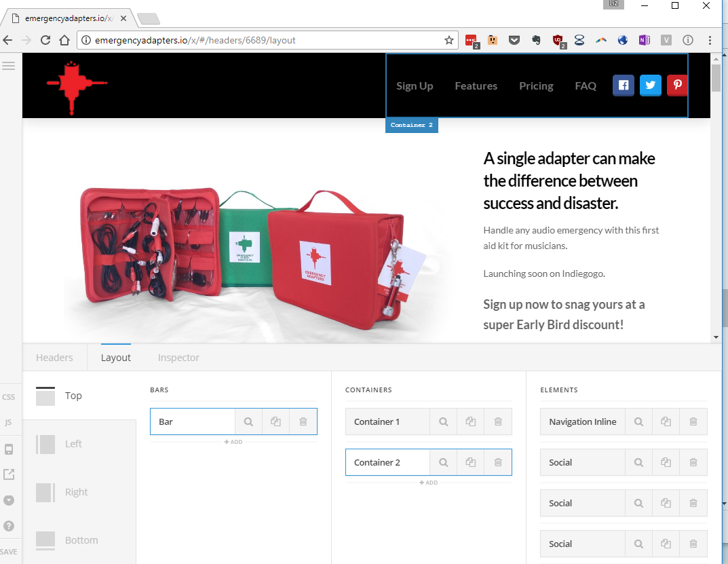
Task: Click FAQ in the header navigation
Action: tap(586, 86)
